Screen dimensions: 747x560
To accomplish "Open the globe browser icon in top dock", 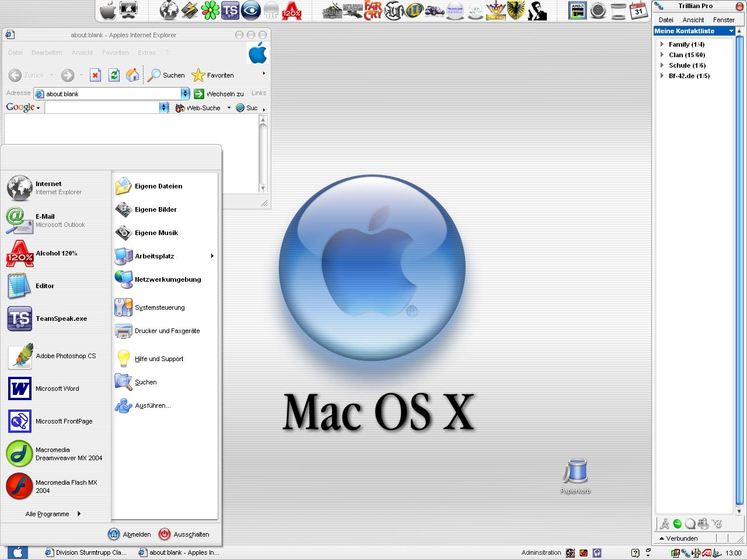I will (169, 10).
